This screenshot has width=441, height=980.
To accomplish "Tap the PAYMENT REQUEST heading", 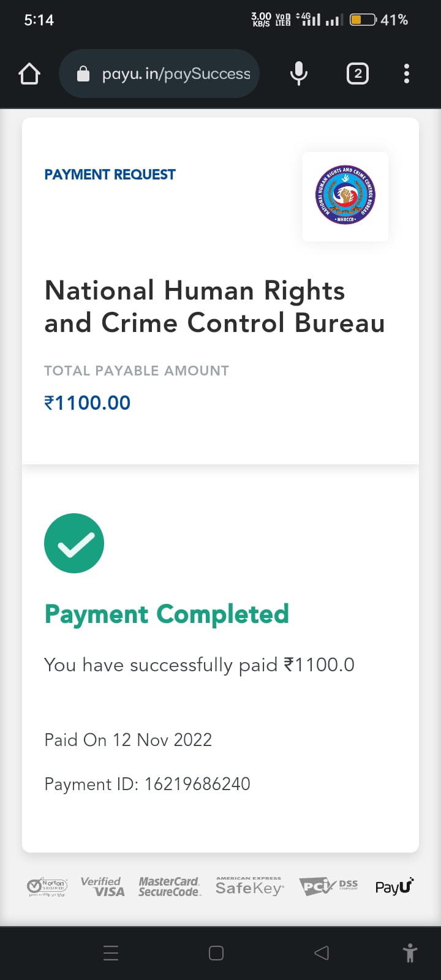I will (x=110, y=175).
